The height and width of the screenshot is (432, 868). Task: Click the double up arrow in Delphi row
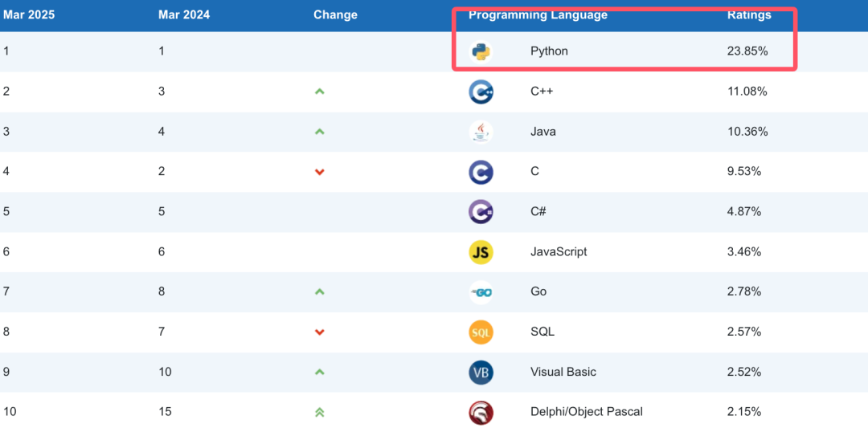point(319,412)
